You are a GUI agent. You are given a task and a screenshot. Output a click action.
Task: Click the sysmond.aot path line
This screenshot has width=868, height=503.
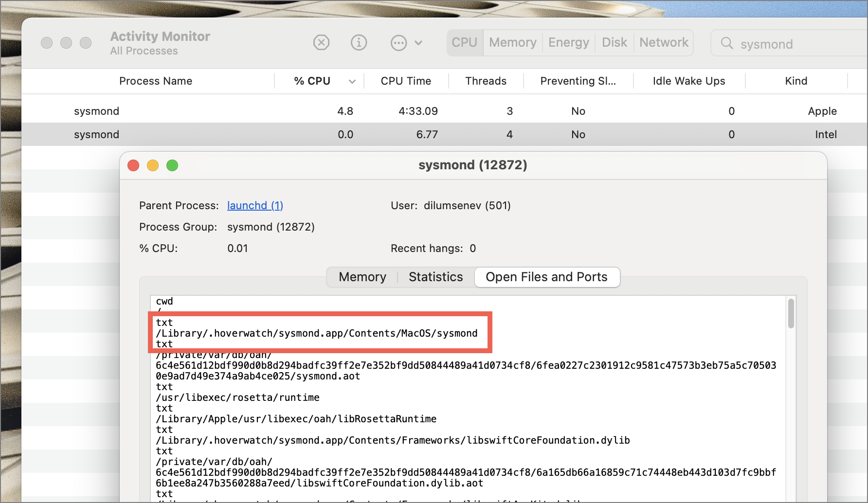coord(258,376)
